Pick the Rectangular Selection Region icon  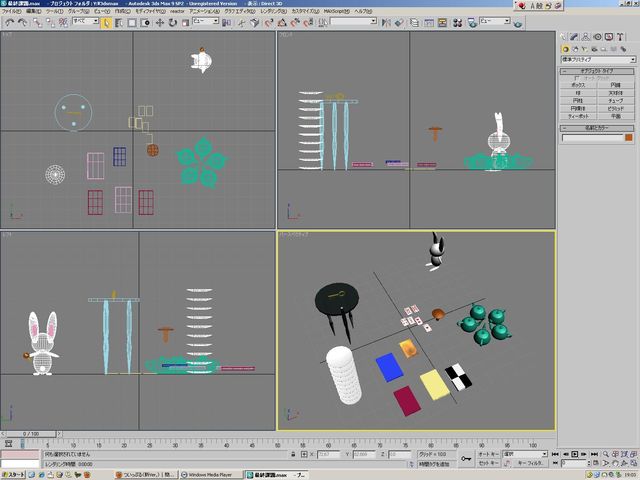[132, 23]
